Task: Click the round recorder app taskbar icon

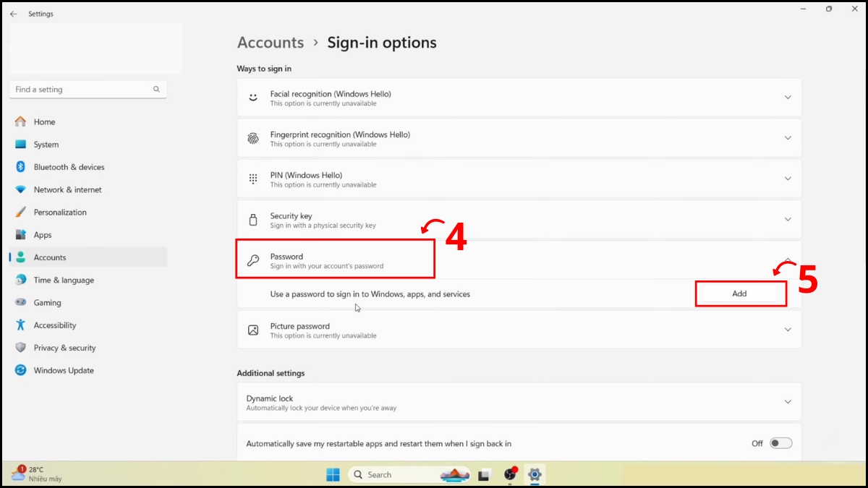Action: point(510,474)
